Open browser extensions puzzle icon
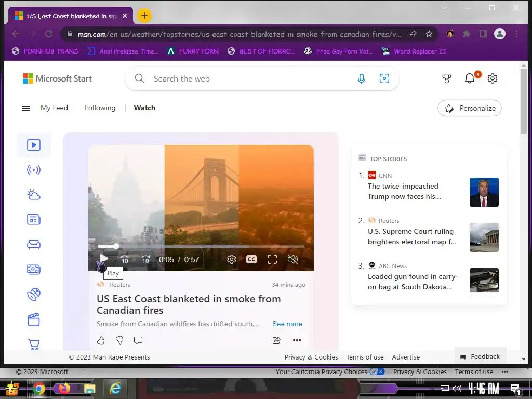The height and width of the screenshot is (399, 532). [x=467, y=34]
